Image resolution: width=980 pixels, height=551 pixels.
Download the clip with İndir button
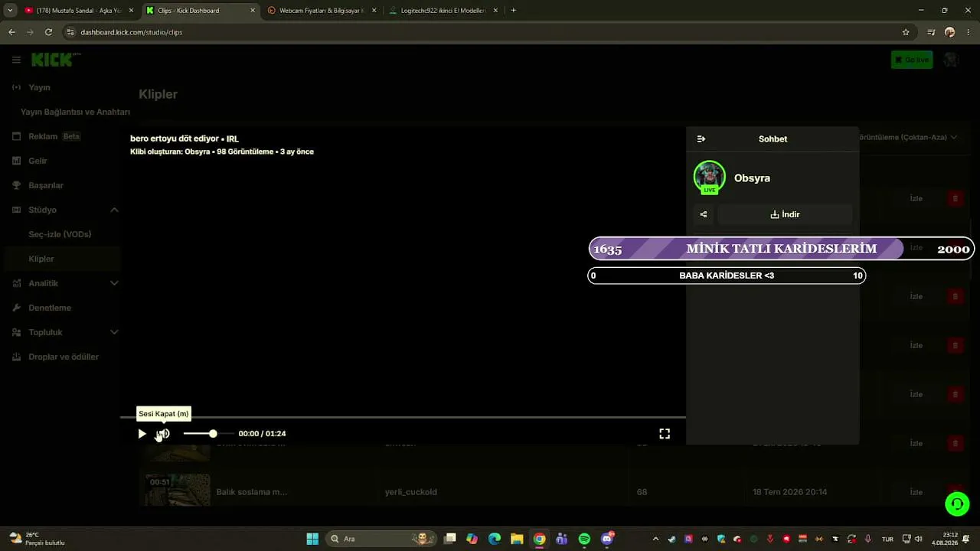tap(785, 214)
